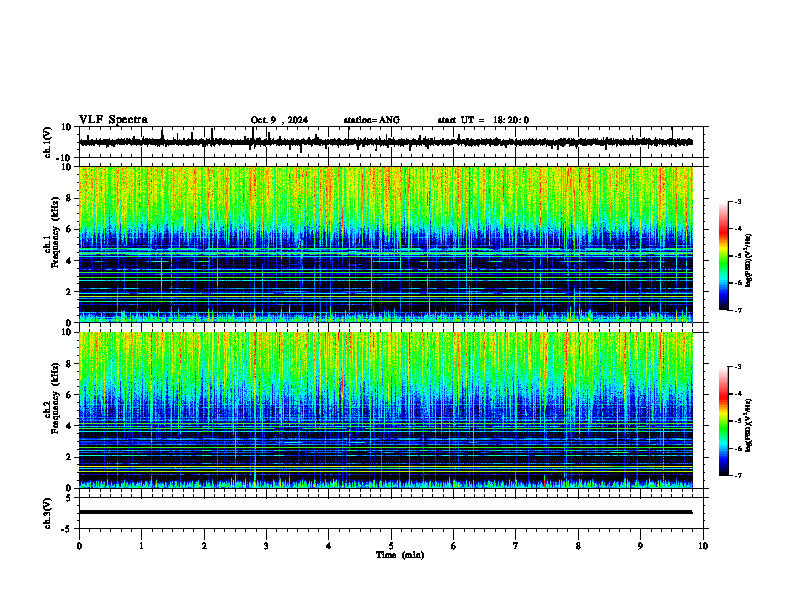Image resolution: width=792 pixels, height=612 pixels.
Task: Click the ch.1 "Frequency (kHz)" axis label
Action: click(55, 233)
